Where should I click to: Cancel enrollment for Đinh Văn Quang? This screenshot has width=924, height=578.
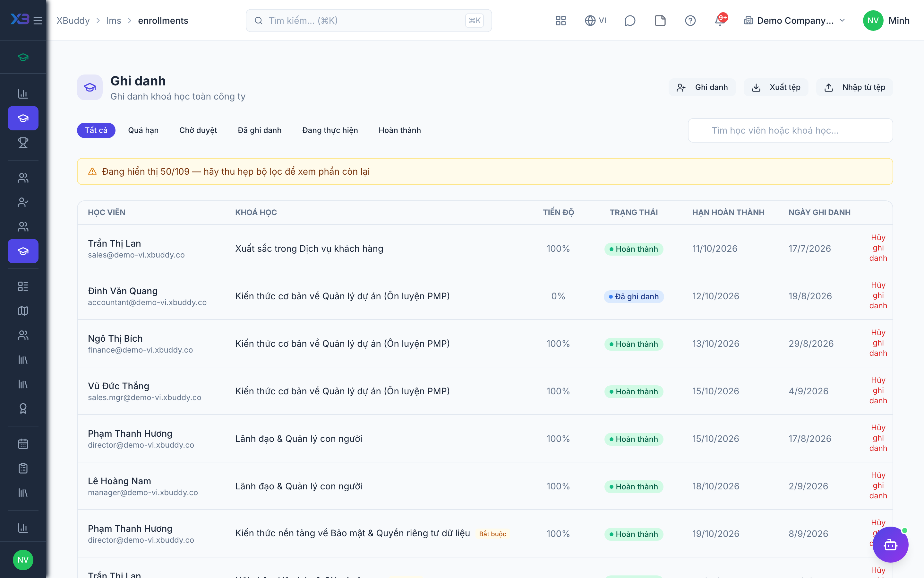tap(878, 295)
